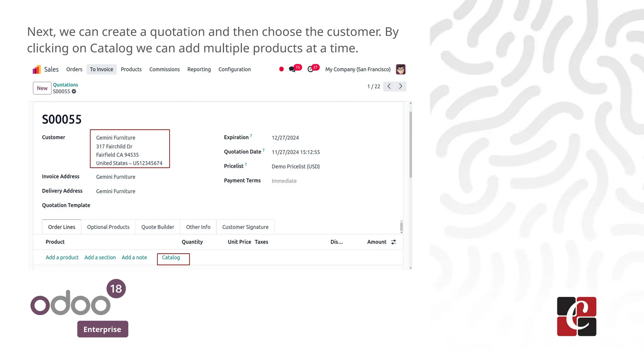Select the Customer field Gemini Furniture

[116, 138]
